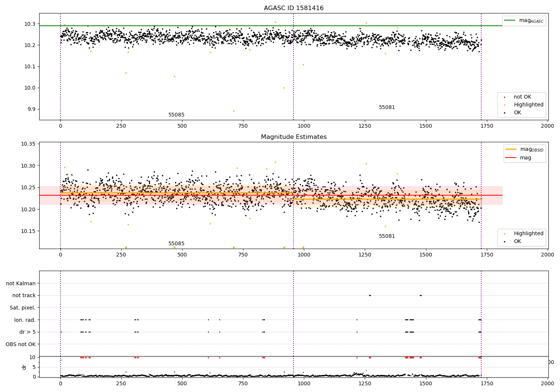
Task: Click the 10.30 y-axis tick label
Action: (x=28, y=166)
